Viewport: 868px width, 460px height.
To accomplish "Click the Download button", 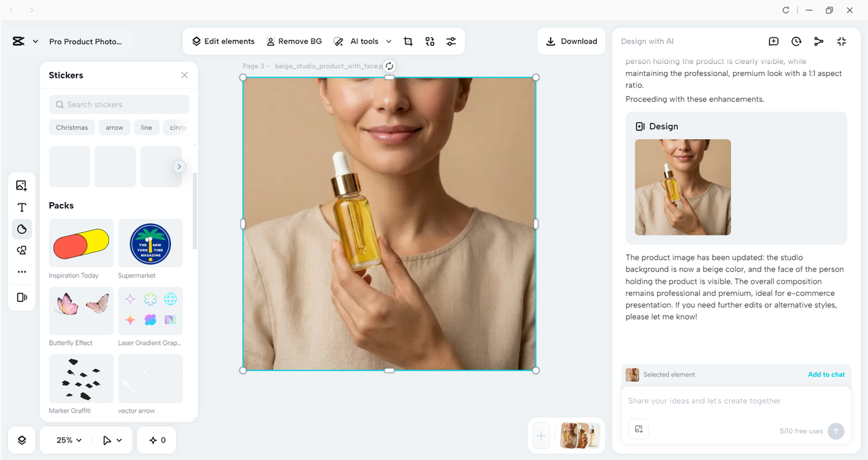I will [571, 41].
